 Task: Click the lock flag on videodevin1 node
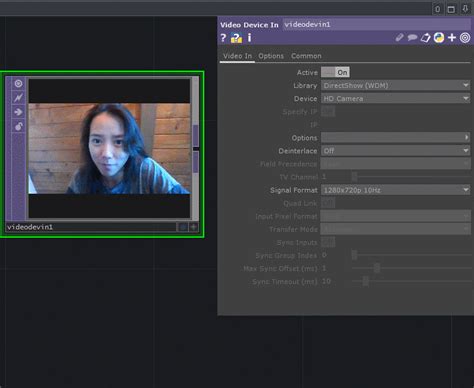coord(18,126)
